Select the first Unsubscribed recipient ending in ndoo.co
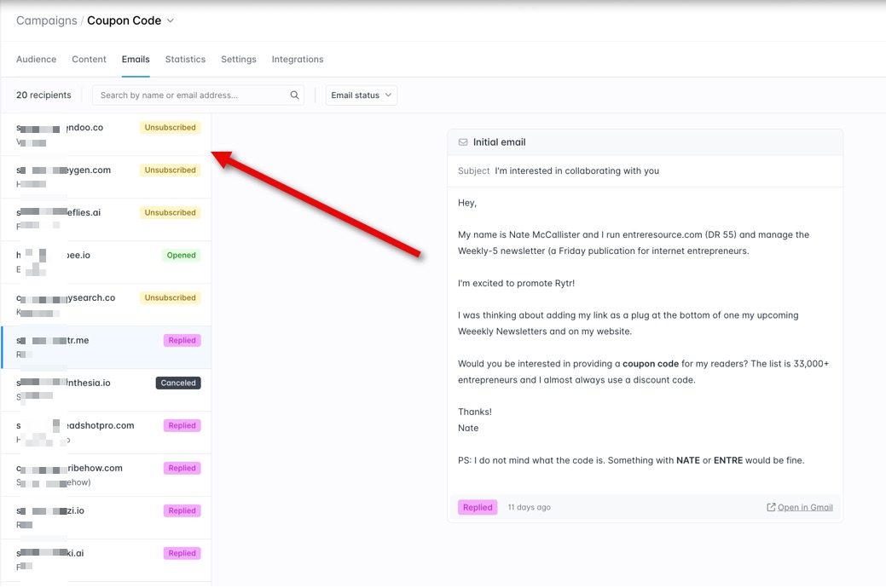 (x=106, y=135)
